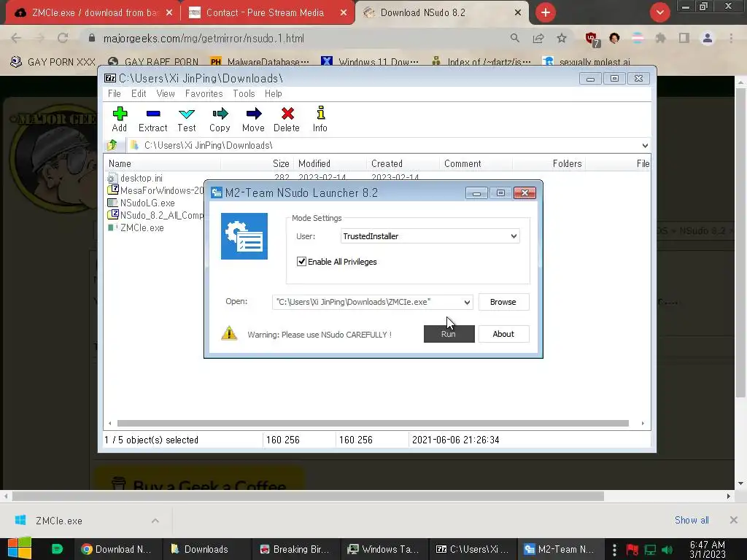Click the red flag tray icon
Screen dimensions: 747x560
[632, 550]
